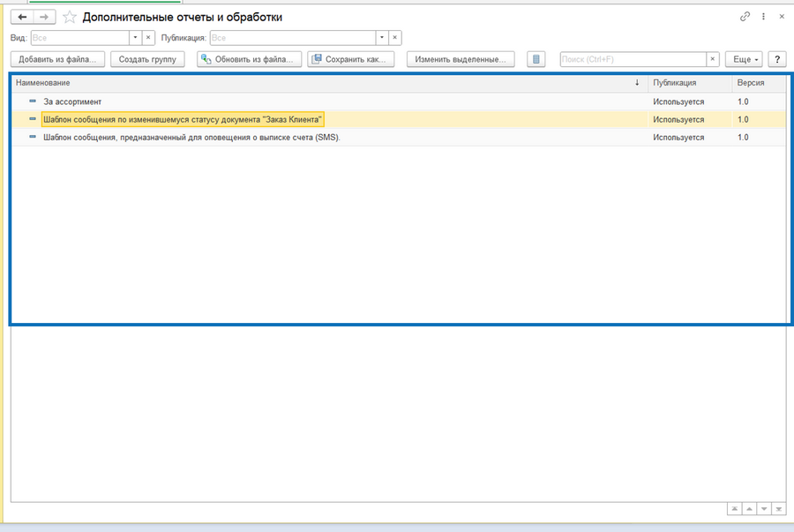The height and width of the screenshot is (532, 794).
Task: Copy link using the chain link icon
Action: (x=745, y=17)
